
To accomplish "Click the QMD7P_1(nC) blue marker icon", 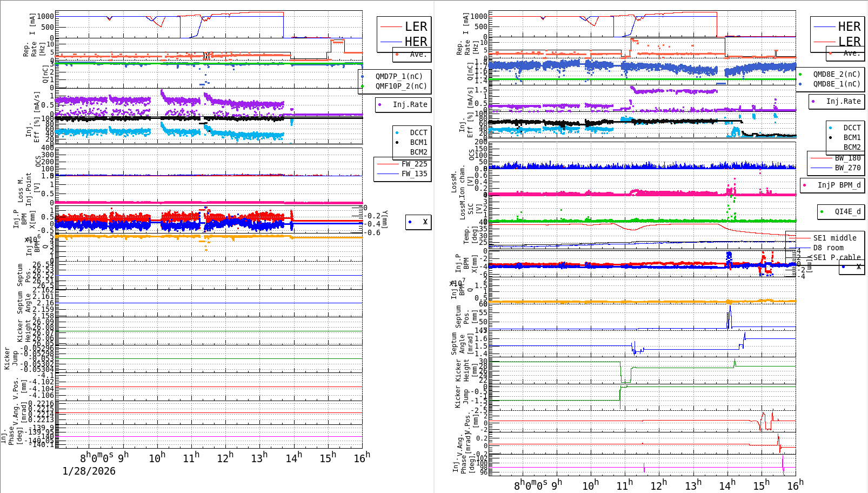I will pos(363,76).
